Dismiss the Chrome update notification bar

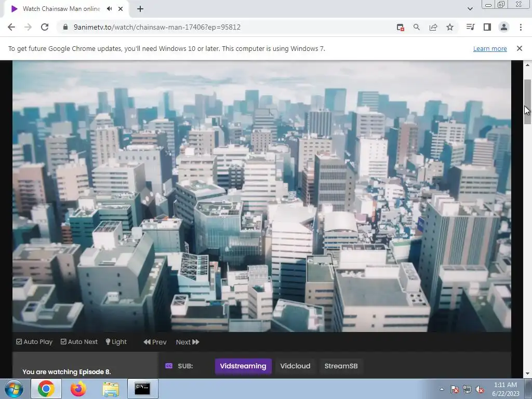coord(520,48)
